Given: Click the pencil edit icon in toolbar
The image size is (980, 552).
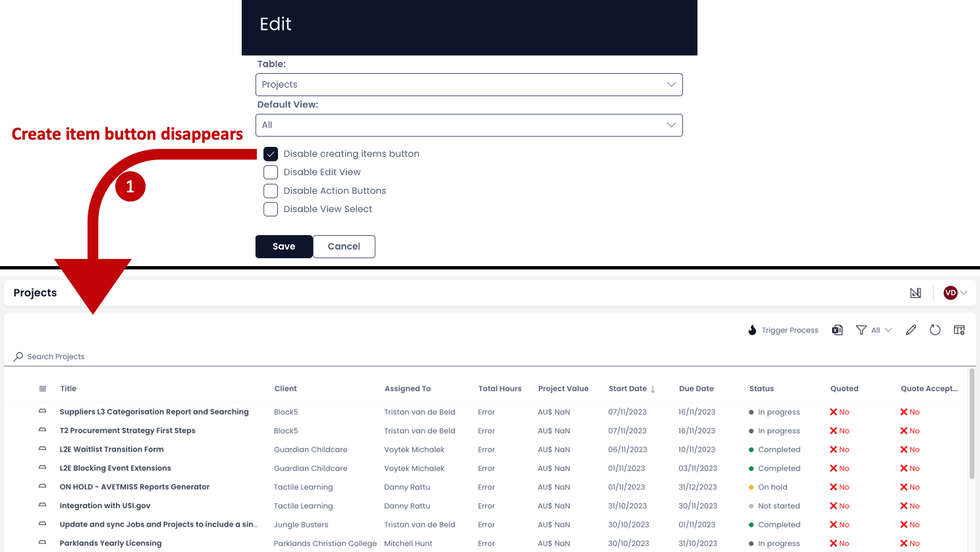Looking at the screenshot, I should pyautogui.click(x=911, y=330).
